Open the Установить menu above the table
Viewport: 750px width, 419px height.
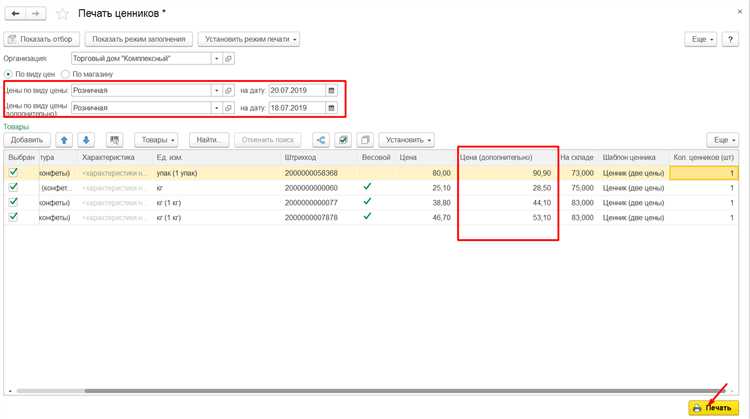(406, 140)
